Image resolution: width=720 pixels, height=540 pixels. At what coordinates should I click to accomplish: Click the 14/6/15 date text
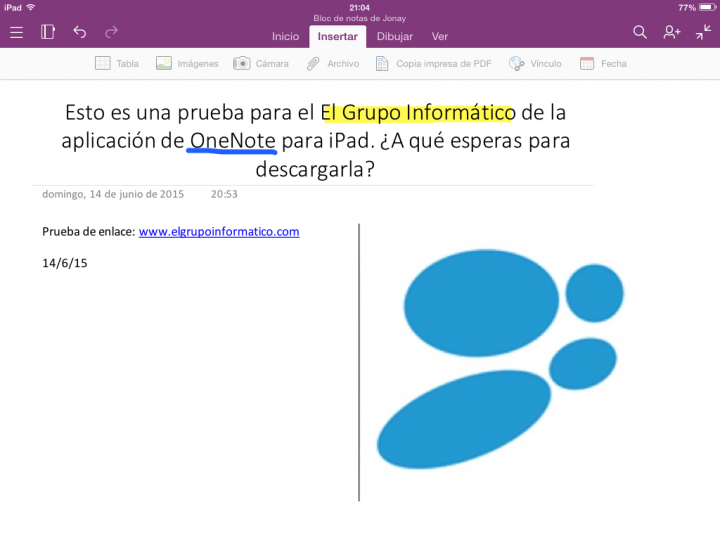pyautogui.click(x=65, y=263)
